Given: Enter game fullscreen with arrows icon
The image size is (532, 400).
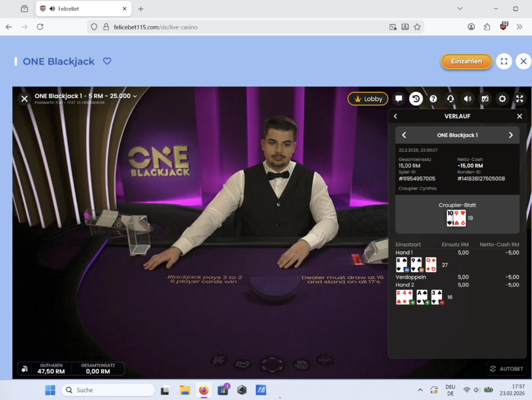Looking at the screenshot, I should point(520,99).
